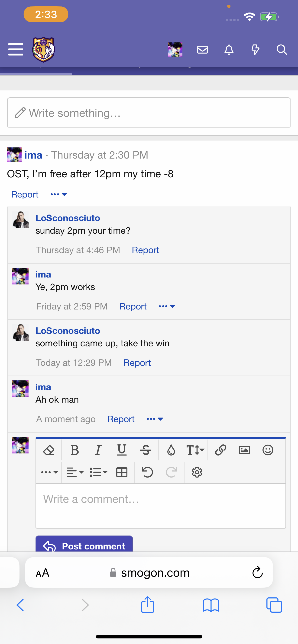
Task: Open the search magnifier icon
Action: point(282,50)
